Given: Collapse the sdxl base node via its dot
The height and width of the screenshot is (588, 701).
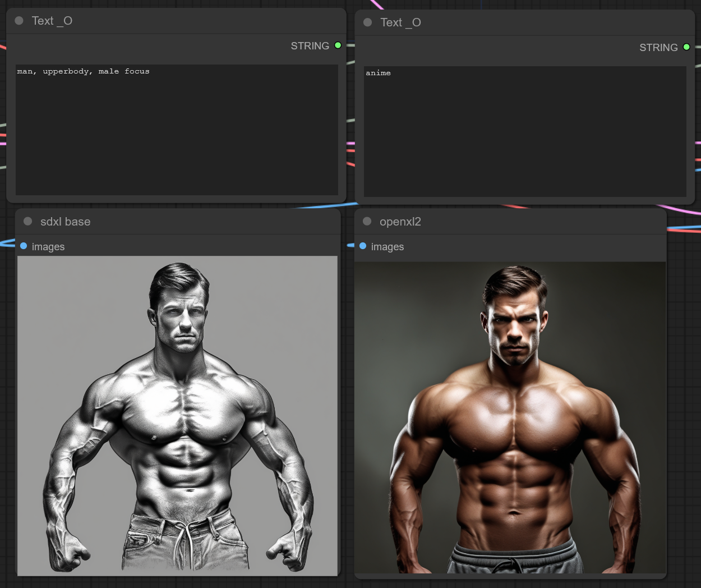Looking at the screenshot, I should point(27,221).
